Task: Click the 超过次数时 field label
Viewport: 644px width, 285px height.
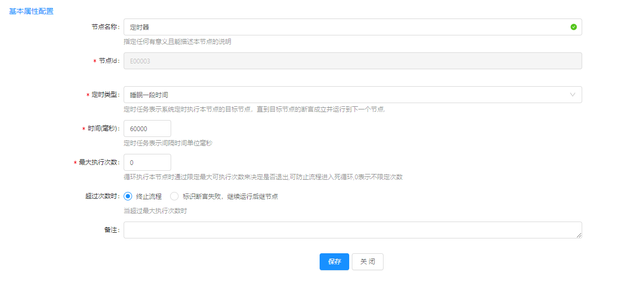Action: coord(102,196)
